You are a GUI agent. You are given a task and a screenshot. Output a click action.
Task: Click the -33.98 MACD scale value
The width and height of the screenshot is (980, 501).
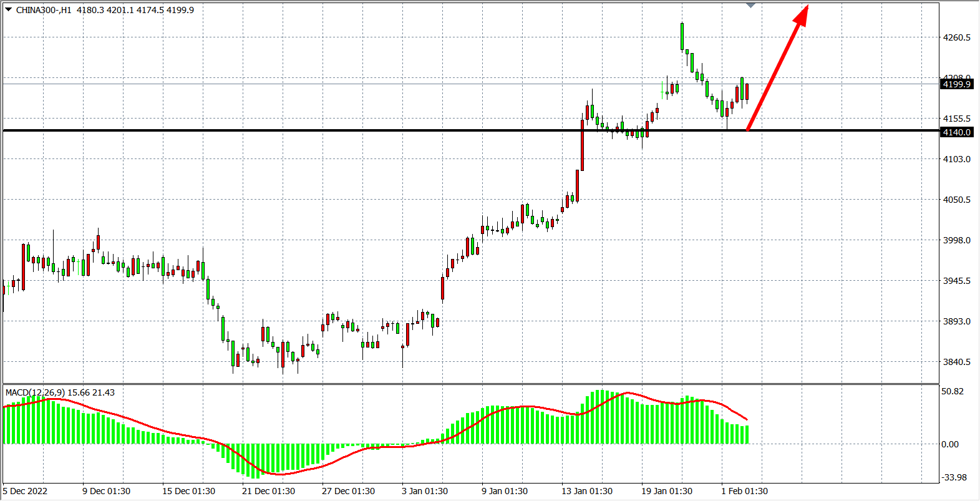click(954, 477)
